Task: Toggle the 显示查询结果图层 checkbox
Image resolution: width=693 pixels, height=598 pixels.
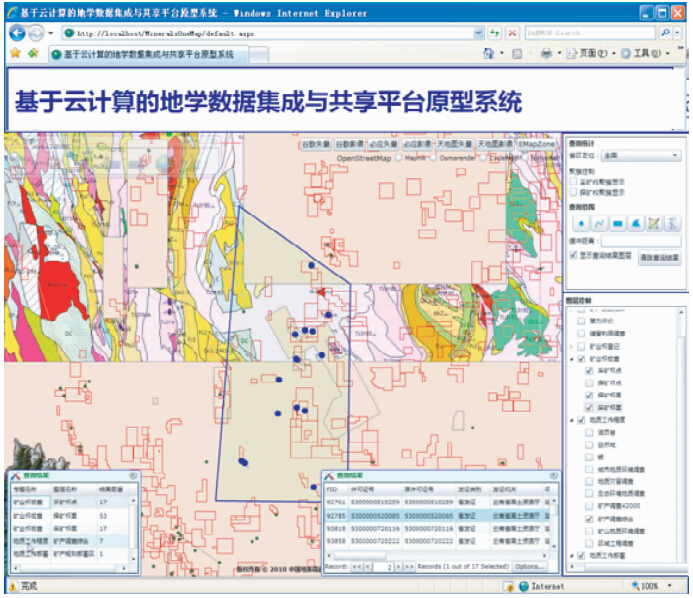Action: (x=573, y=256)
